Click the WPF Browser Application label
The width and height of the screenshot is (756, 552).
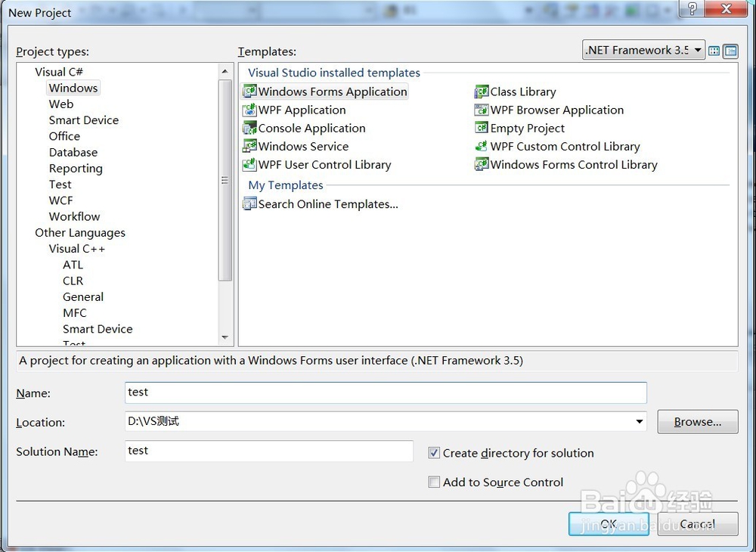(x=557, y=110)
